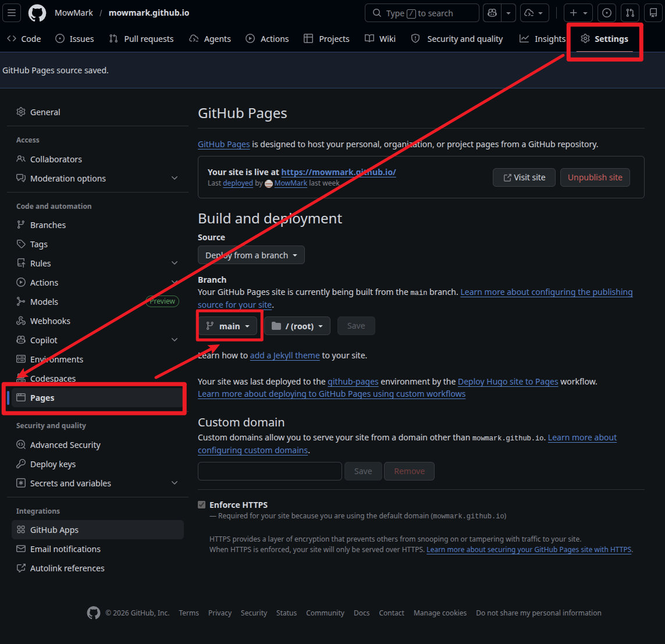Toggle the Enforce HTTPS checkbox
This screenshot has height=644, width=665.
coord(201,504)
